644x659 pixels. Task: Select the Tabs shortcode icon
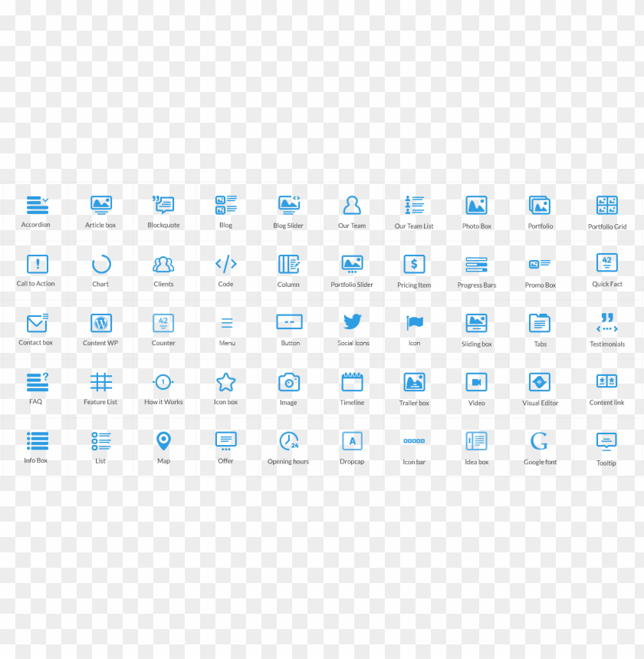[x=539, y=321]
